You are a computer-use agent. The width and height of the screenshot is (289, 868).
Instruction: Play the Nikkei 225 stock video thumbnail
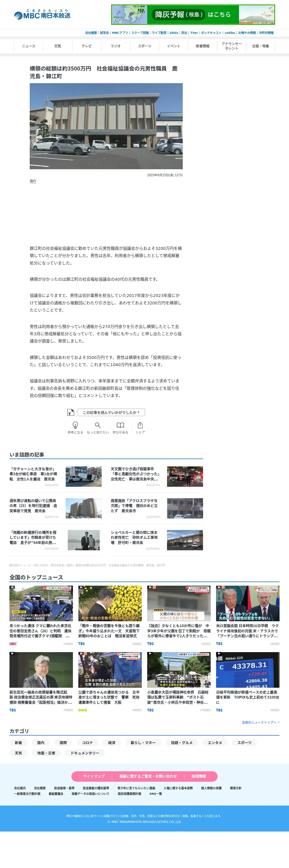coord(248,670)
